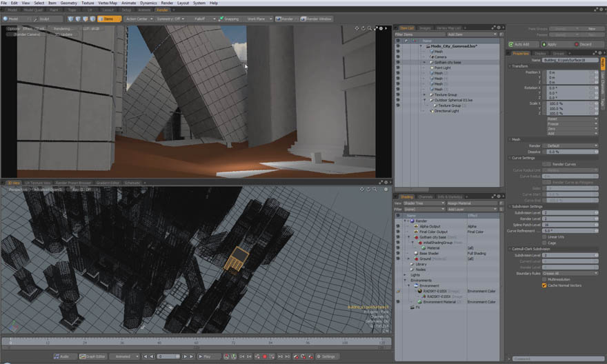Step to next frame icon
Viewport: 607px width, 364px height.
[185, 356]
